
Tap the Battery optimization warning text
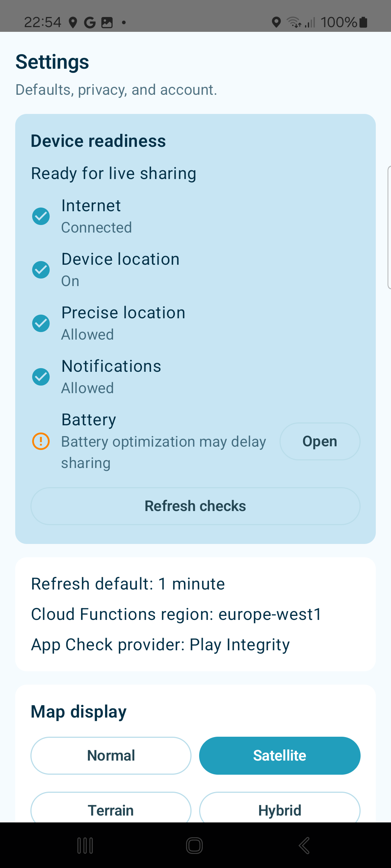pyautogui.click(x=164, y=452)
